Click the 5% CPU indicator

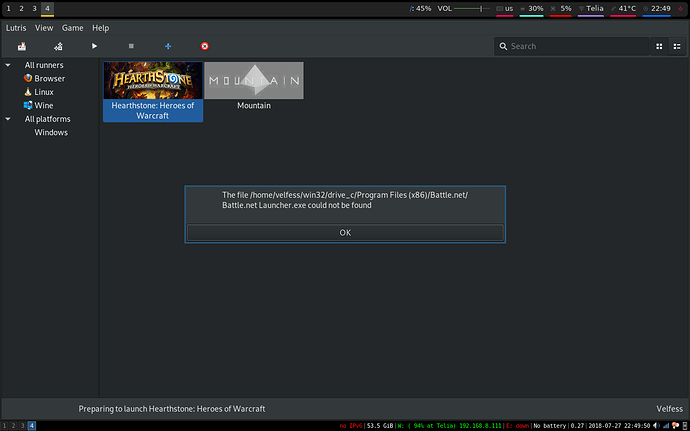tap(561, 8)
